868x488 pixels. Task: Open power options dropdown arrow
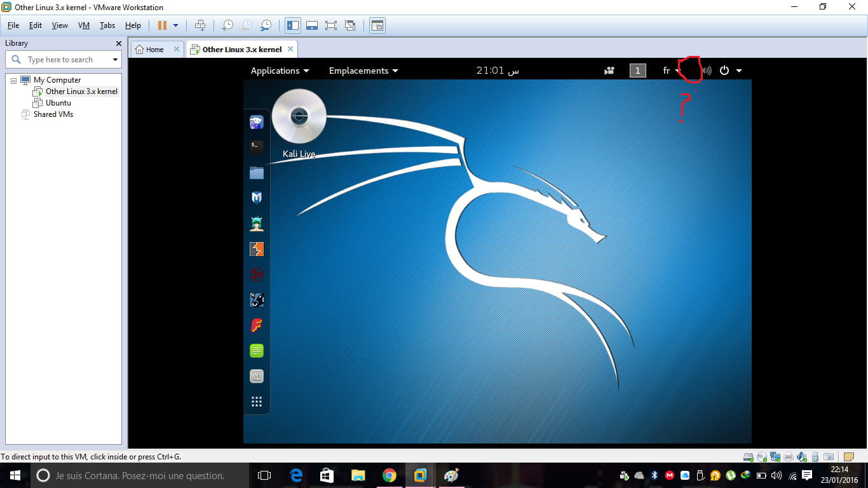click(x=176, y=25)
